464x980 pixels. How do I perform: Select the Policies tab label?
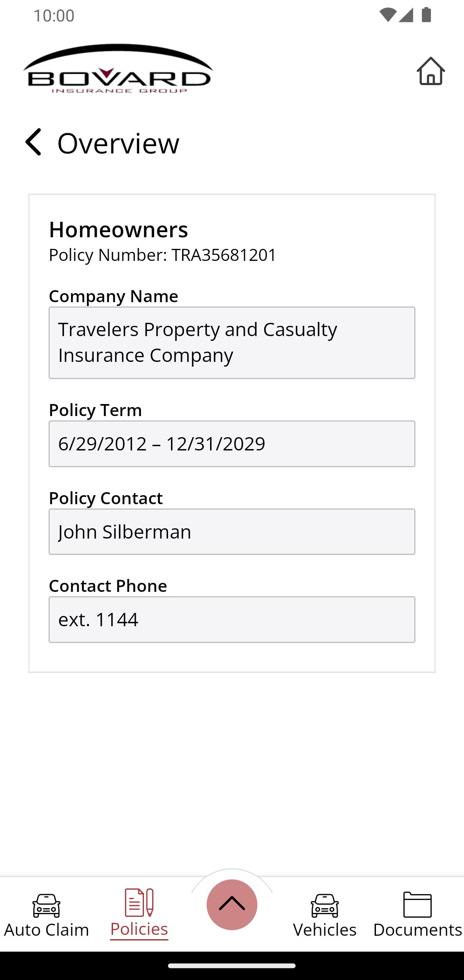pyautogui.click(x=139, y=929)
